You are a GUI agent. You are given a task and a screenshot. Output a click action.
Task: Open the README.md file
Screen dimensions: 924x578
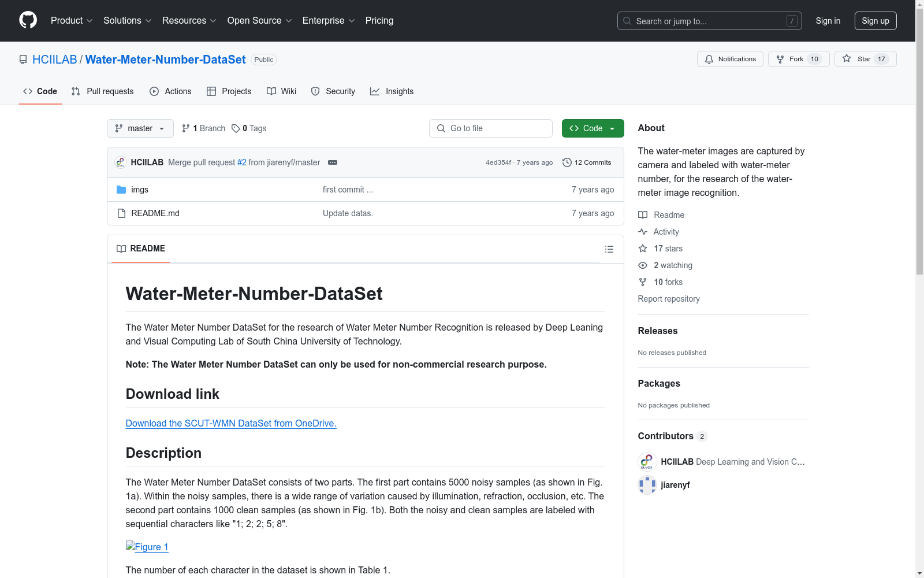coord(155,213)
